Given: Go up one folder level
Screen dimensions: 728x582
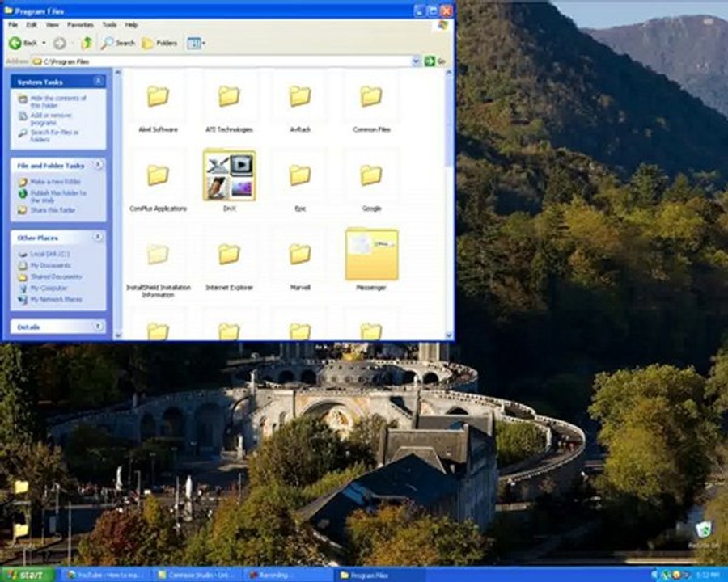Looking at the screenshot, I should click(87, 43).
